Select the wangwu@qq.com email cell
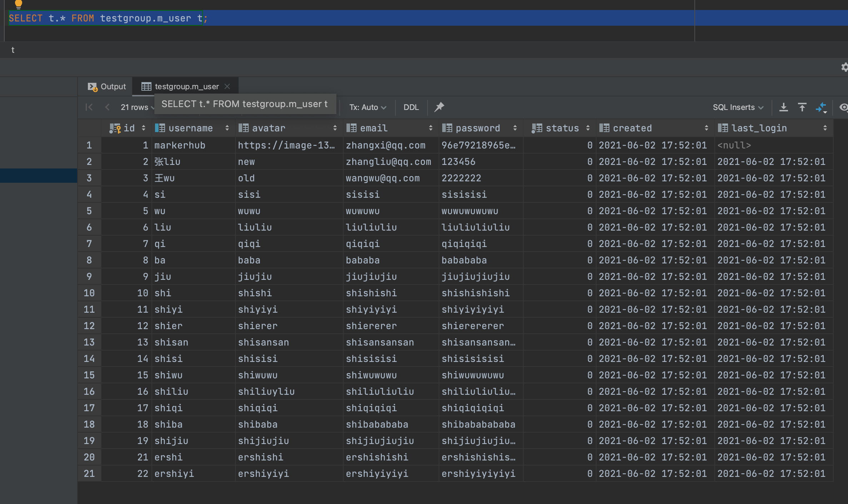The height and width of the screenshot is (504, 848). [x=391, y=178]
